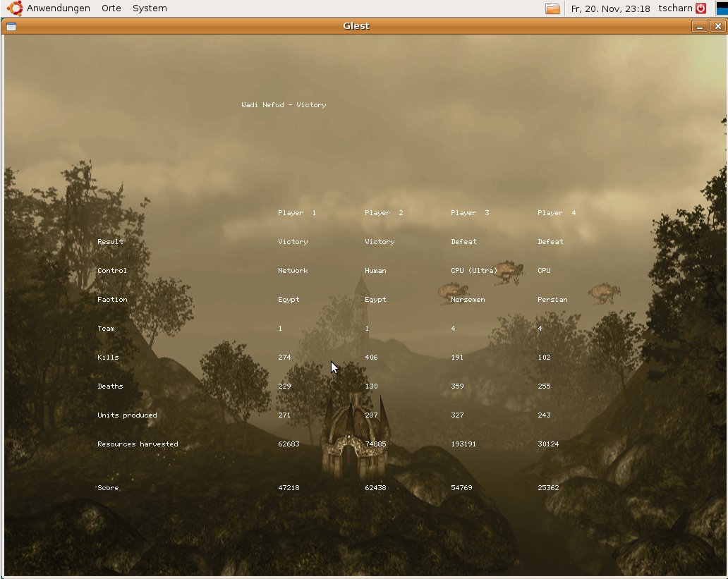Click Player 1's Victory result
Viewport: 728px width, 579px height.
pos(293,242)
